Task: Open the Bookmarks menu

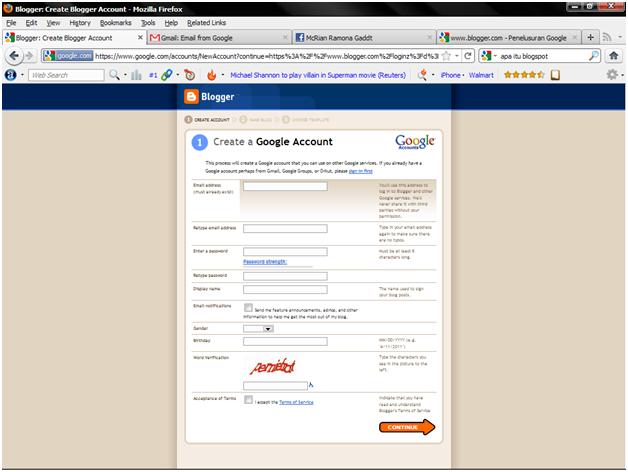Action: [x=115, y=23]
